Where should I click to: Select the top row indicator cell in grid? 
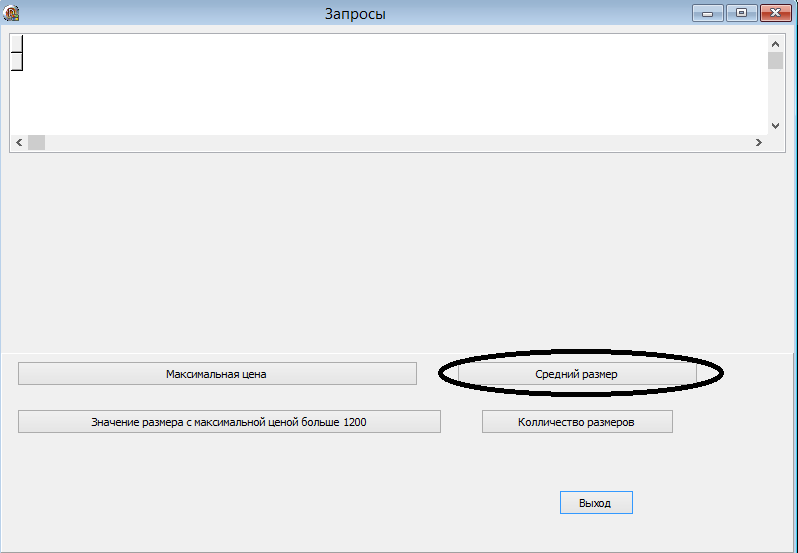(x=16, y=44)
